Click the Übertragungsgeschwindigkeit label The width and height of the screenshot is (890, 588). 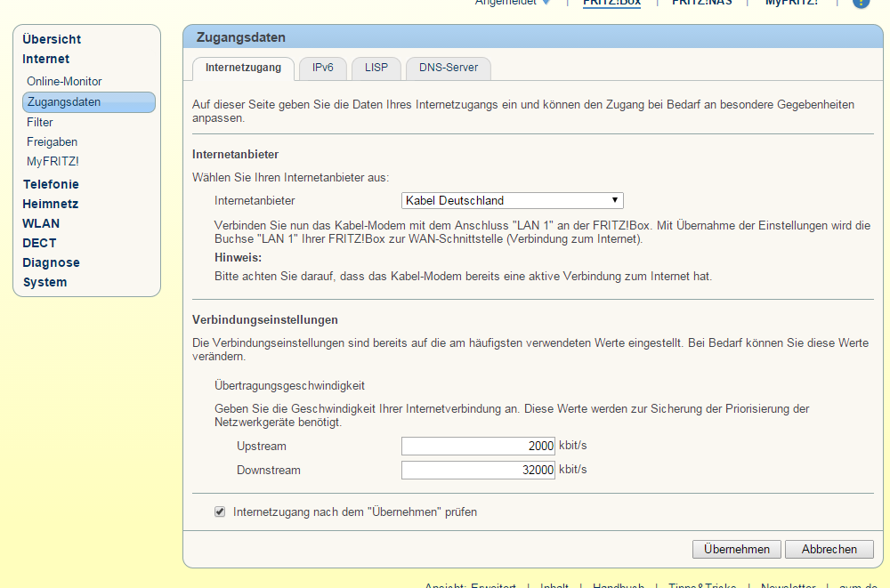[289, 386]
